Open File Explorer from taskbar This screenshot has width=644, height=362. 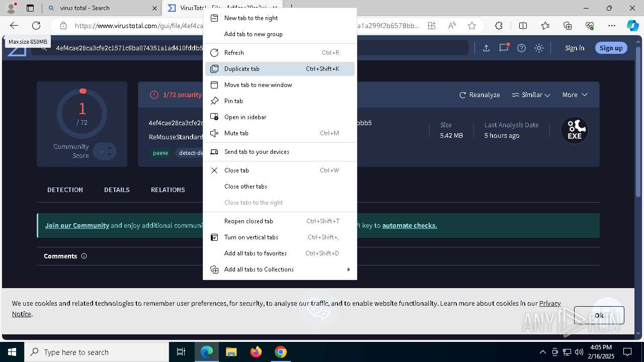click(231, 352)
